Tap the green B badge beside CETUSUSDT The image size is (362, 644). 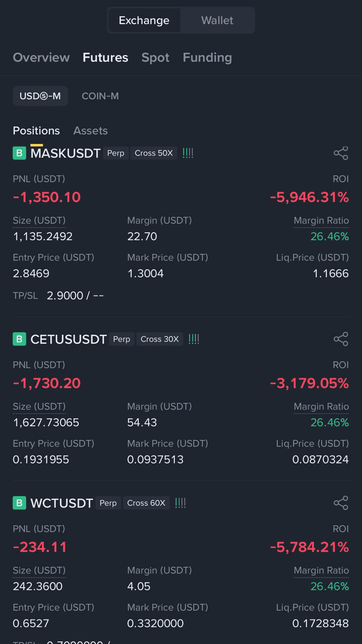pos(19,339)
